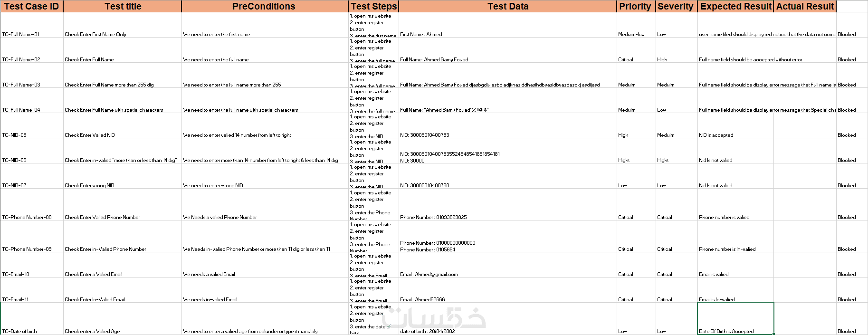Click 'Check Enter Full Name more than 255 dig'
This screenshot has height=335, width=868.
123,75
